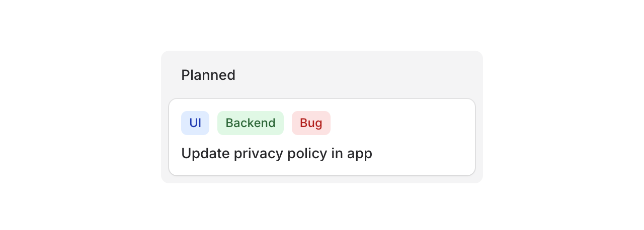Viewport: 644px width, 230px height.
Task: Focus the Planned list heading
Action: click(x=208, y=75)
